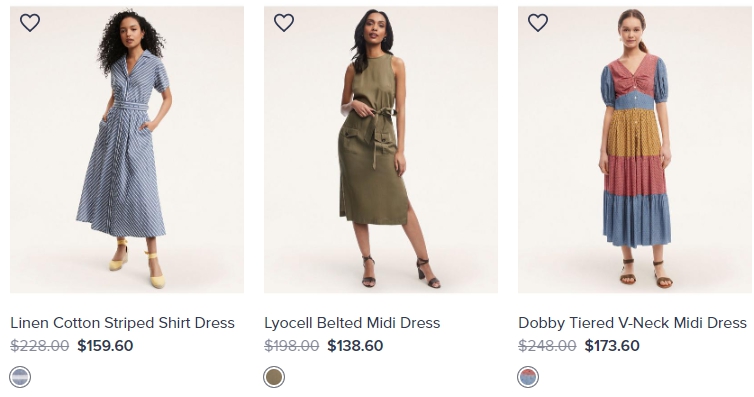
Task: Click the $138.60 sale price
Action: [355, 346]
